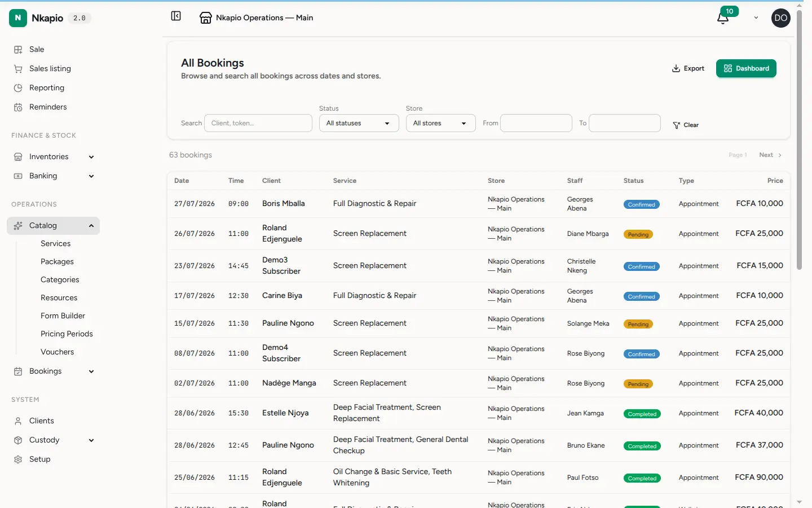Viewport: 812px width, 508px height.
Task: Click Demo4 Subscriber client name
Action: click(281, 353)
